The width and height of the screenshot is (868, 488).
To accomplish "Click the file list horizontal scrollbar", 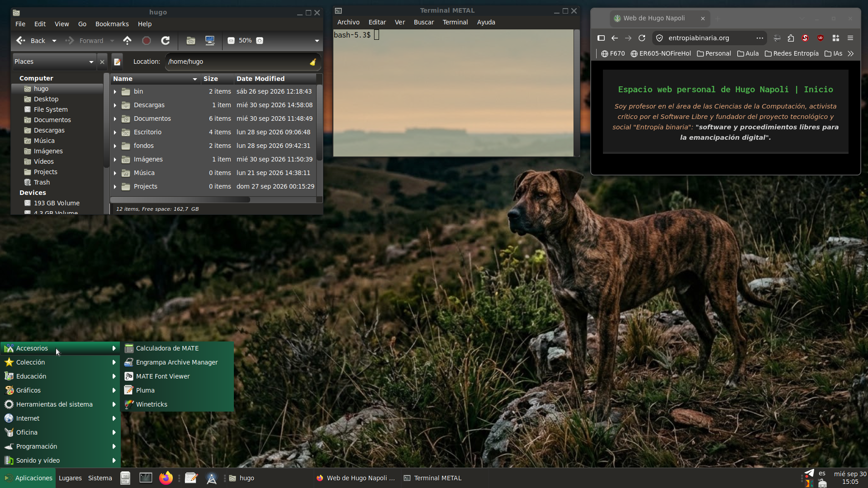I will (x=180, y=199).
